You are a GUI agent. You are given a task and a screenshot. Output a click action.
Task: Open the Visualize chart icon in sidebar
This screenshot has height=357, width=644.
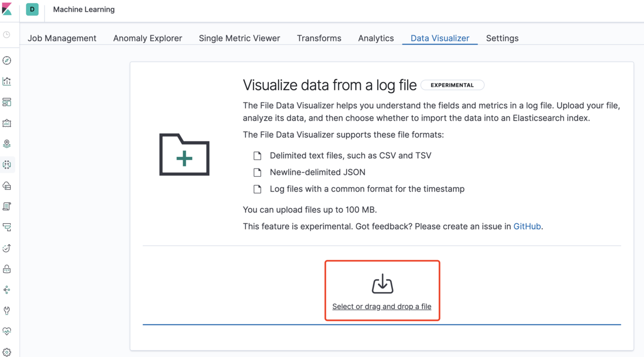coord(7,82)
